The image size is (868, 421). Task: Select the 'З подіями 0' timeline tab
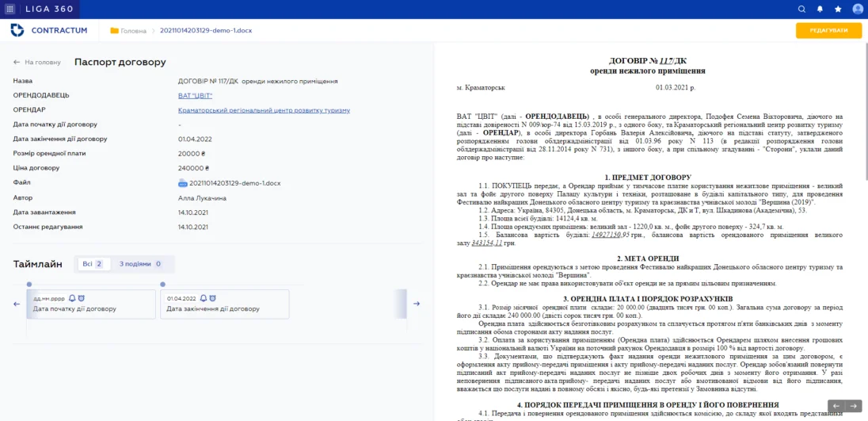click(140, 264)
